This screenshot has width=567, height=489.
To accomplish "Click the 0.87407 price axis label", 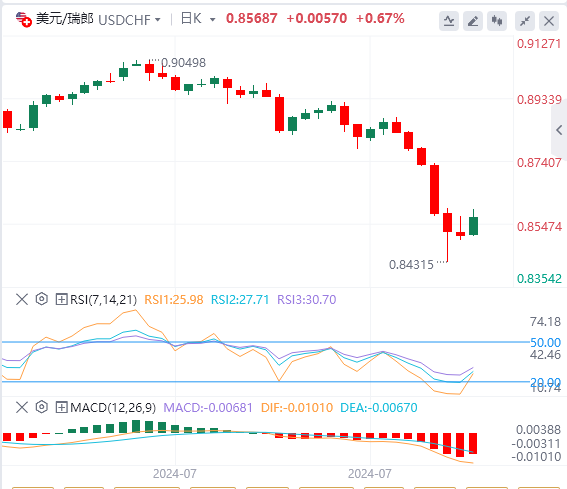I will point(539,163).
